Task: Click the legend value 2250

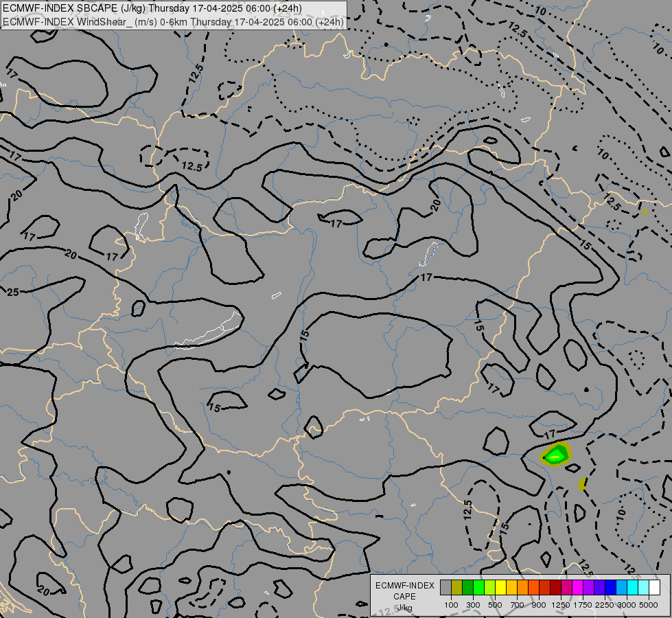Action: click(604, 605)
